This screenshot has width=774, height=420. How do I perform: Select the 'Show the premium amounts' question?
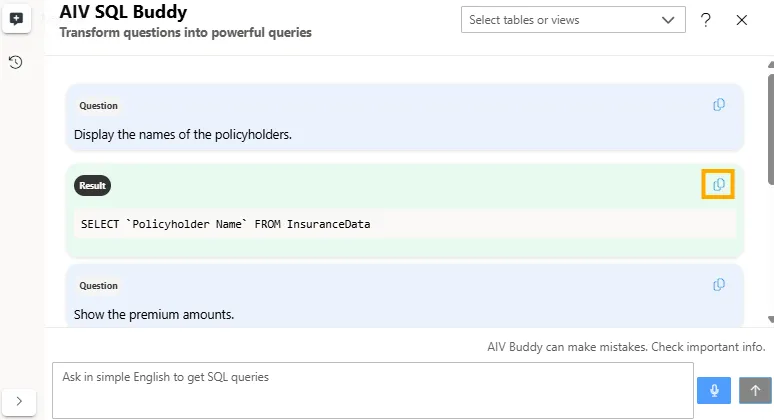click(x=154, y=314)
